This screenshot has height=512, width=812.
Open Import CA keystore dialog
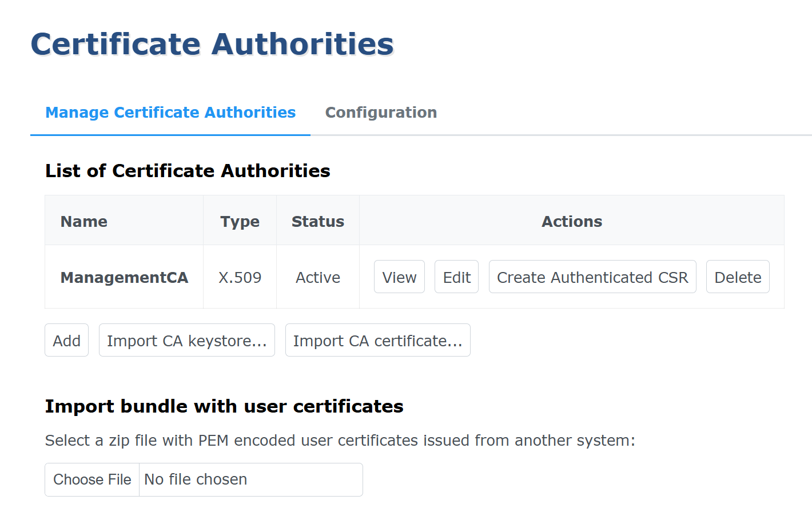(186, 341)
